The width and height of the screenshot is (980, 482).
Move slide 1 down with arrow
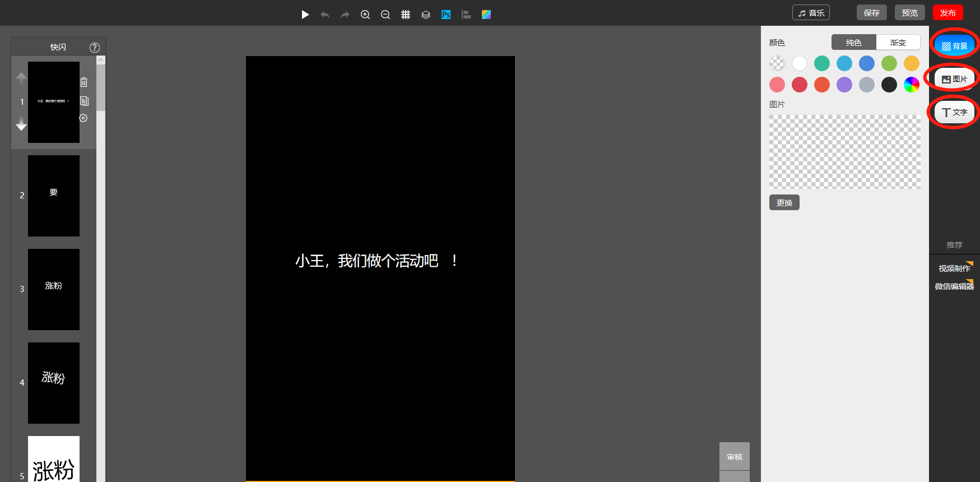[21, 124]
